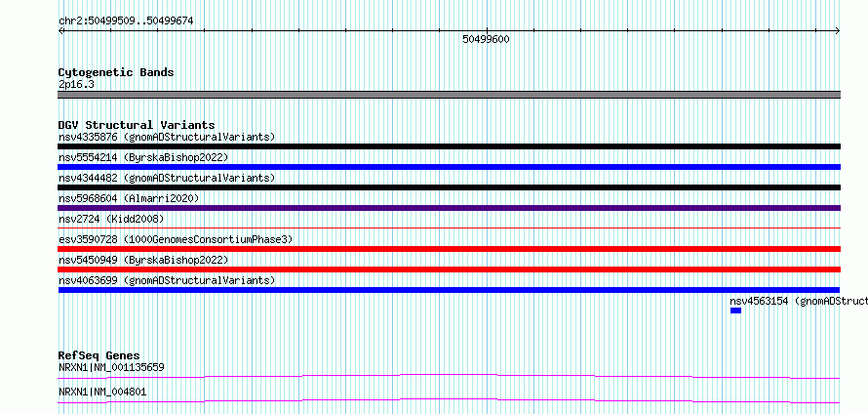Click the esv3590728 (1000GenomesConsortiumPhase3) label

(176, 239)
